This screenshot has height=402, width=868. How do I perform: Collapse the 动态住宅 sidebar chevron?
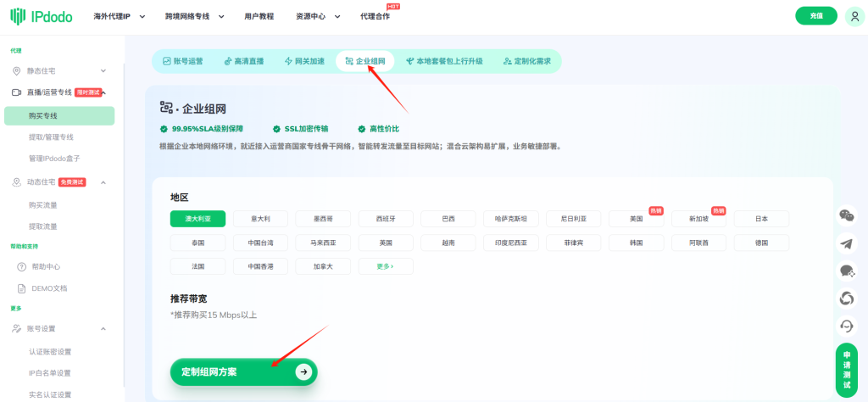(103, 182)
